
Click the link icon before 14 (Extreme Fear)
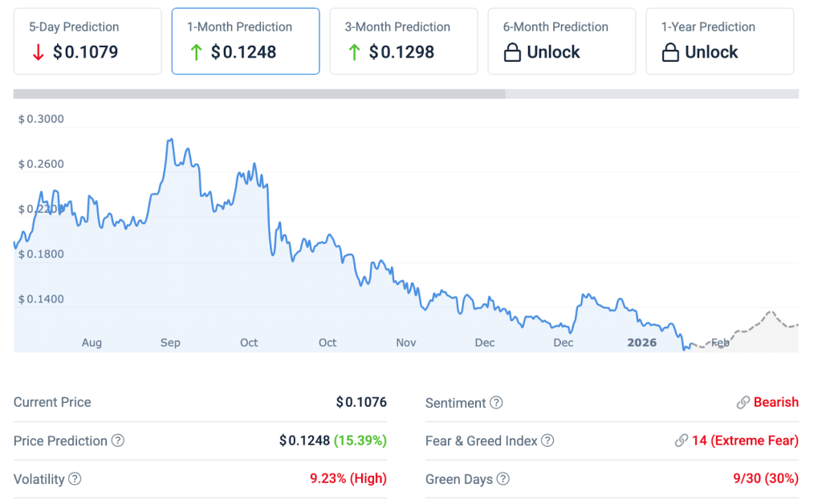point(681,441)
